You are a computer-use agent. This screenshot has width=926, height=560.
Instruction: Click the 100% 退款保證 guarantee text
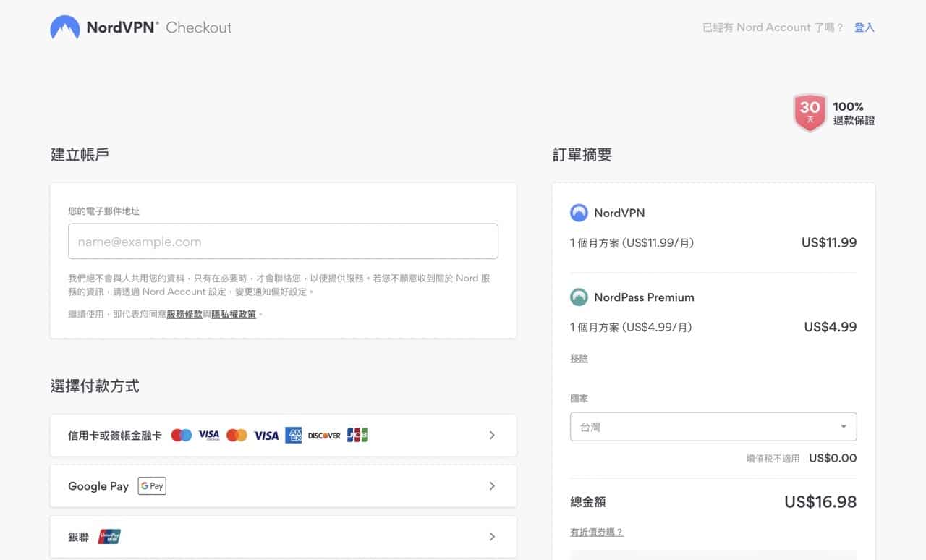854,114
